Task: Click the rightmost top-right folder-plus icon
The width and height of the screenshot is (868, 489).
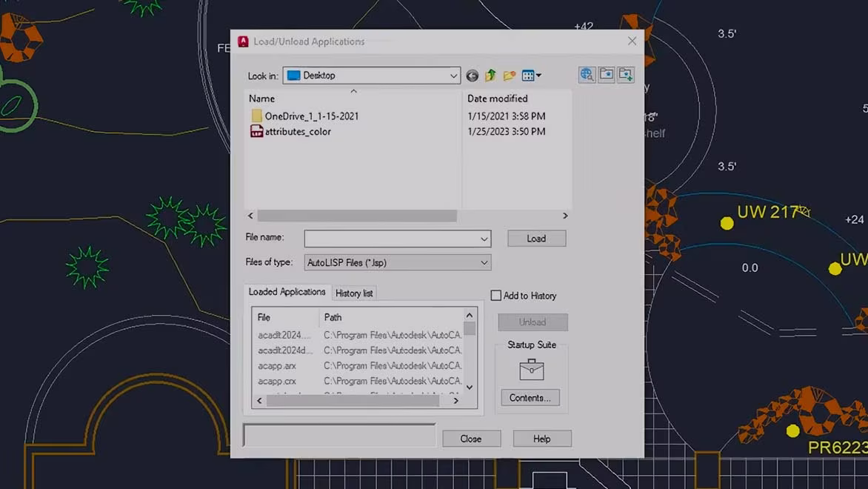Action: (x=626, y=75)
